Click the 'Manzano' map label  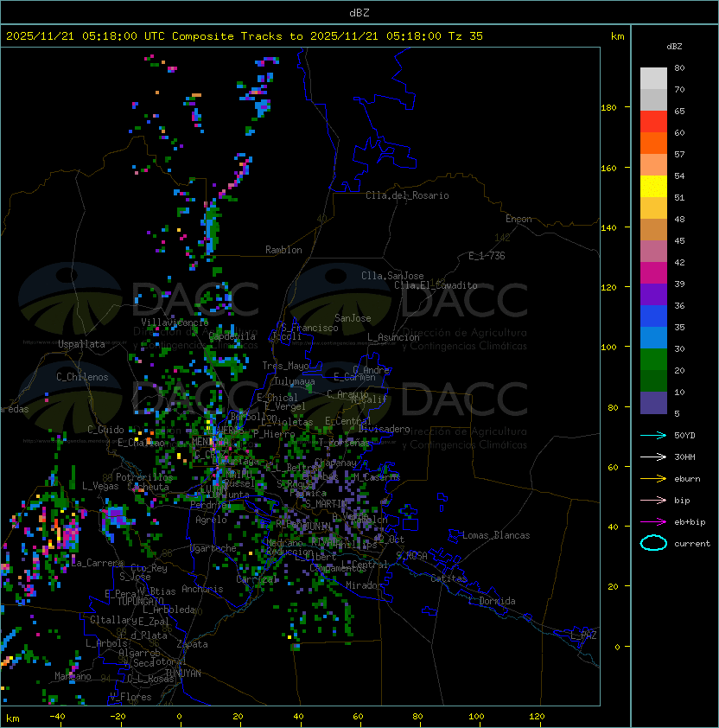point(73,676)
